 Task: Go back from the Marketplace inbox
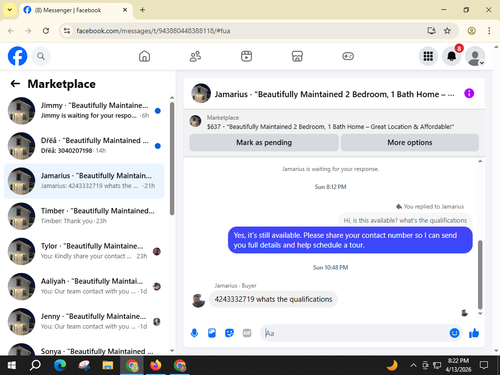15,84
